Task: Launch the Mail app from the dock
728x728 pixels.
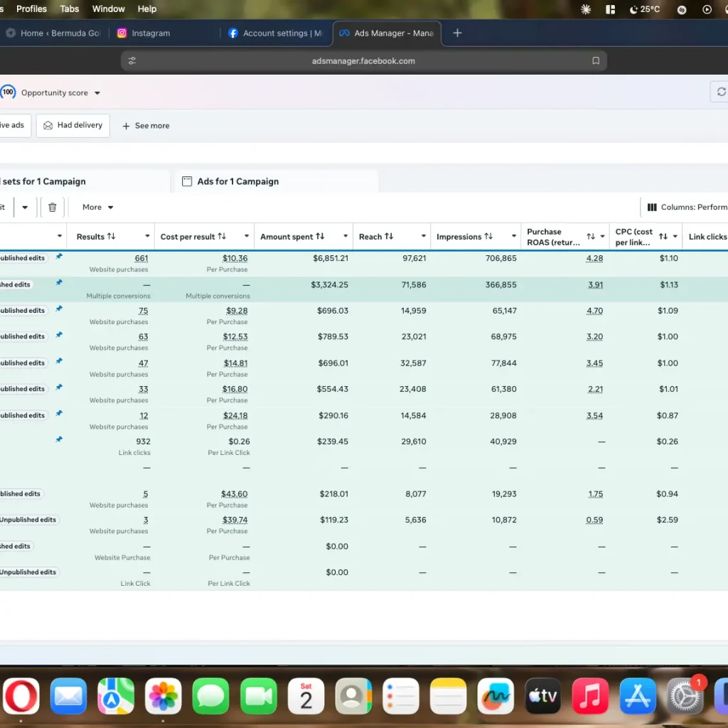Action: pyautogui.click(x=68, y=696)
